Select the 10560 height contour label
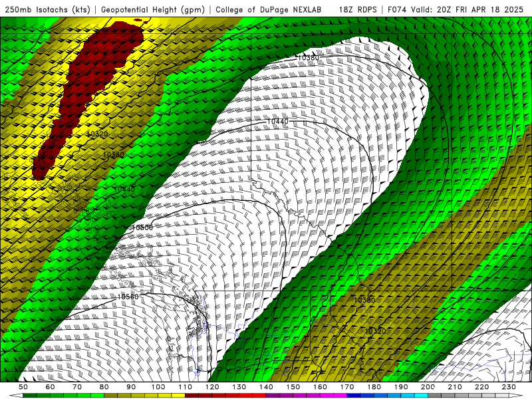Image resolution: width=532 pixels, height=399 pixels. (128, 297)
